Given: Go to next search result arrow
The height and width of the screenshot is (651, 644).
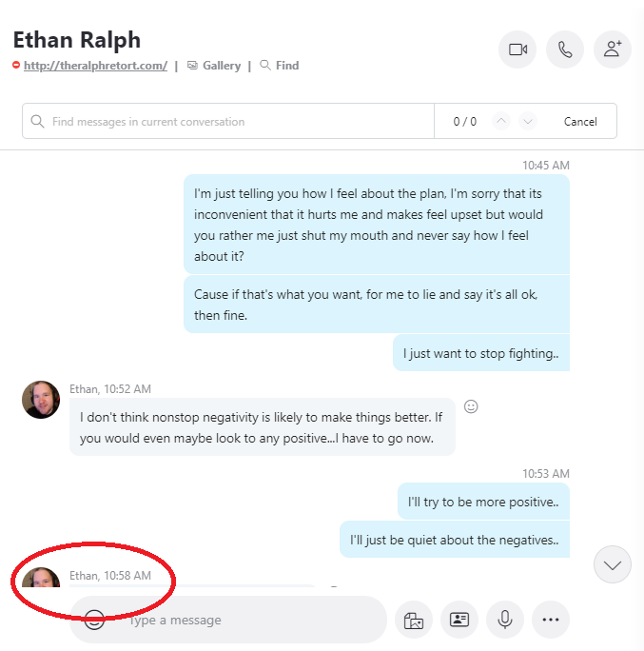Looking at the screenshot, I should [x=528, y=121].
